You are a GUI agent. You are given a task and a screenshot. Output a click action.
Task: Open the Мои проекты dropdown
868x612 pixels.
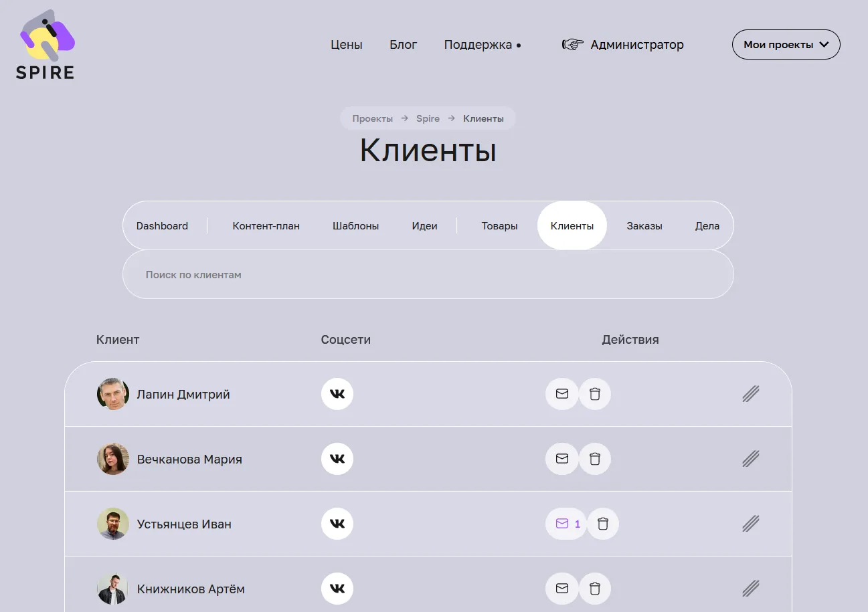786,44
